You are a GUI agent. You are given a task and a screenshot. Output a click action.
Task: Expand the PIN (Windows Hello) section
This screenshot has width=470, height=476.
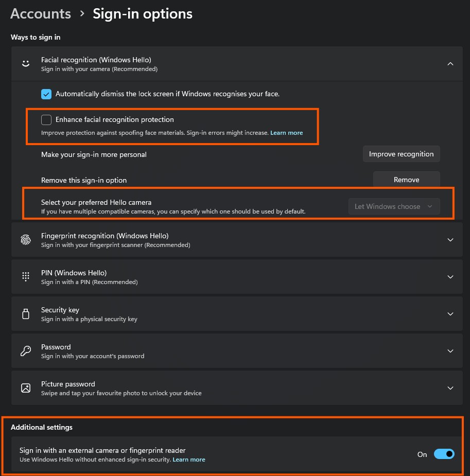click(x=450, y=277)
